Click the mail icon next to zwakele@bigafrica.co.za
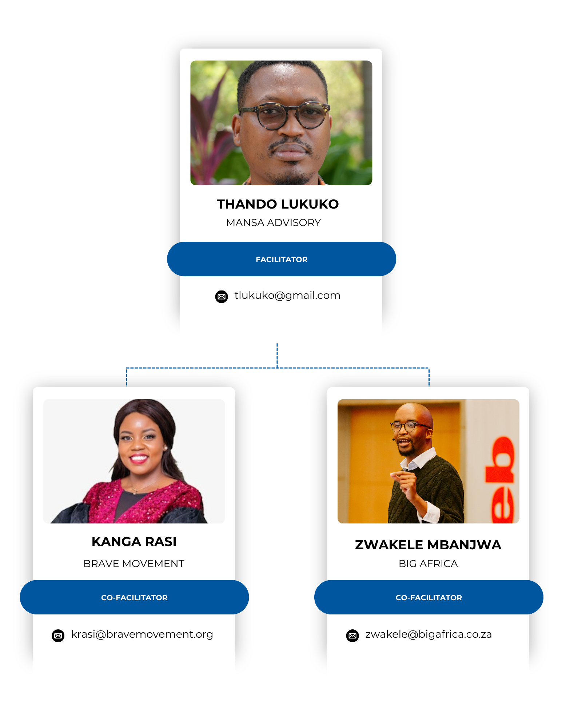The image size is (562, 728). 352,636
